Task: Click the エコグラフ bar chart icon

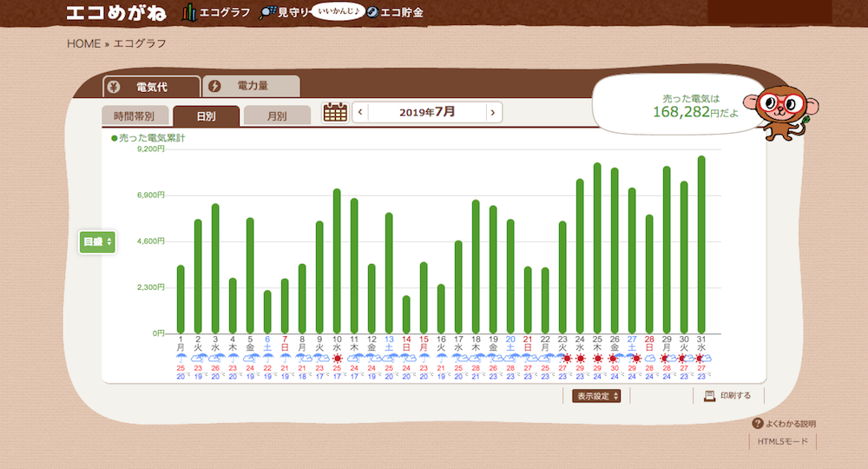Action: [189, 12]
